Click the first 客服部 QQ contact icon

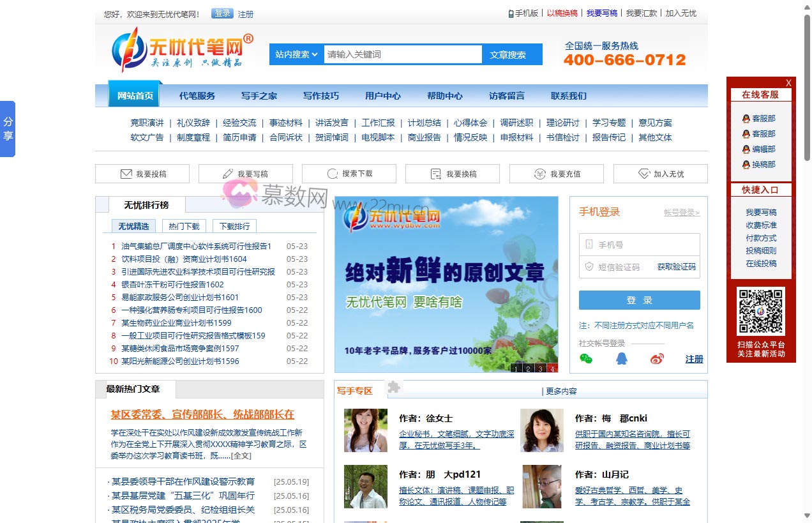[746, 118]
